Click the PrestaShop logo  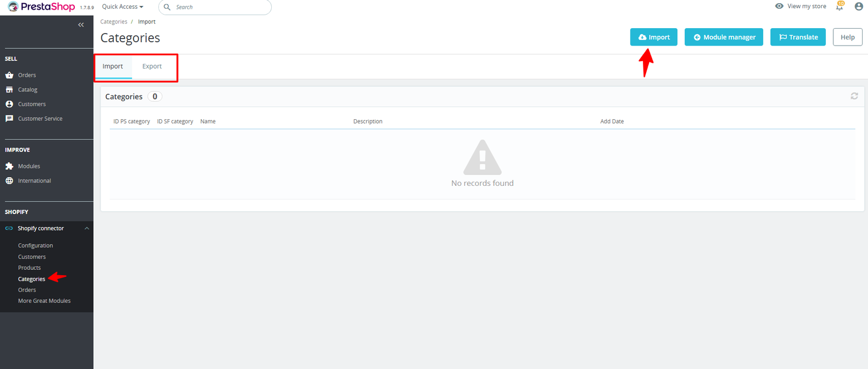41,7
